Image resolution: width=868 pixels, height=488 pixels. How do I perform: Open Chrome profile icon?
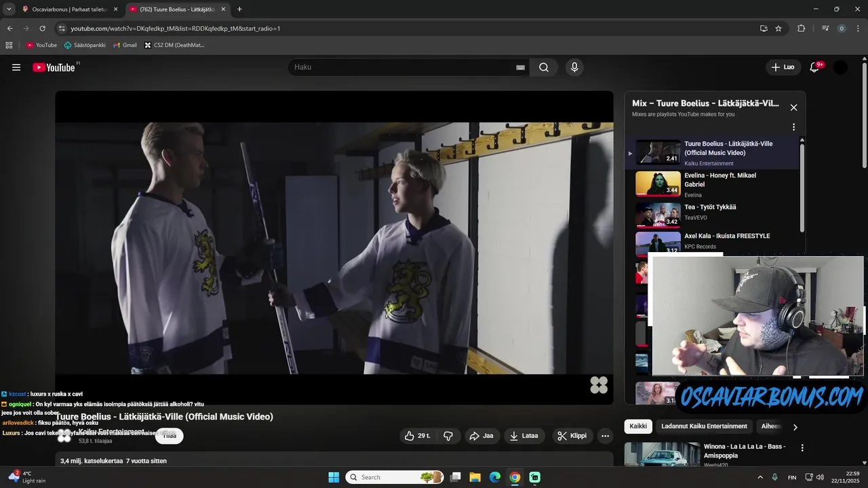click(x=842, y=28)
